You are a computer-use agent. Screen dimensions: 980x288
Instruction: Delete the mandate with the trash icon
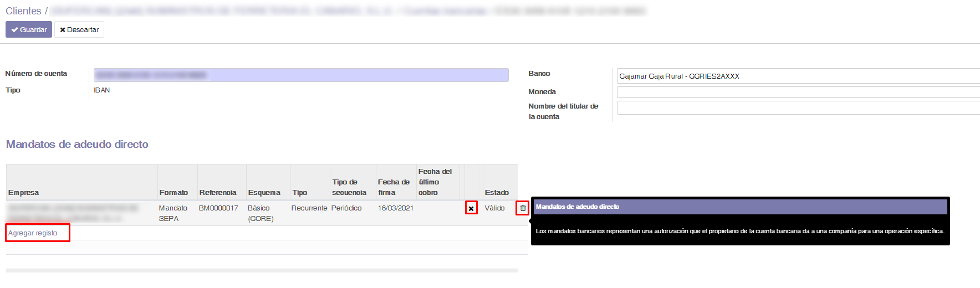click(x=523, y=208)
